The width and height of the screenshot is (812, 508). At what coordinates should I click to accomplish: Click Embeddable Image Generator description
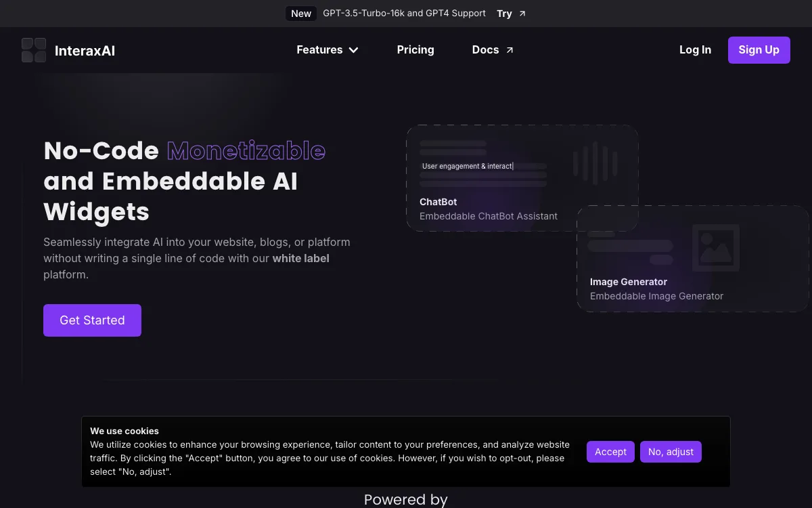(656, 296)
